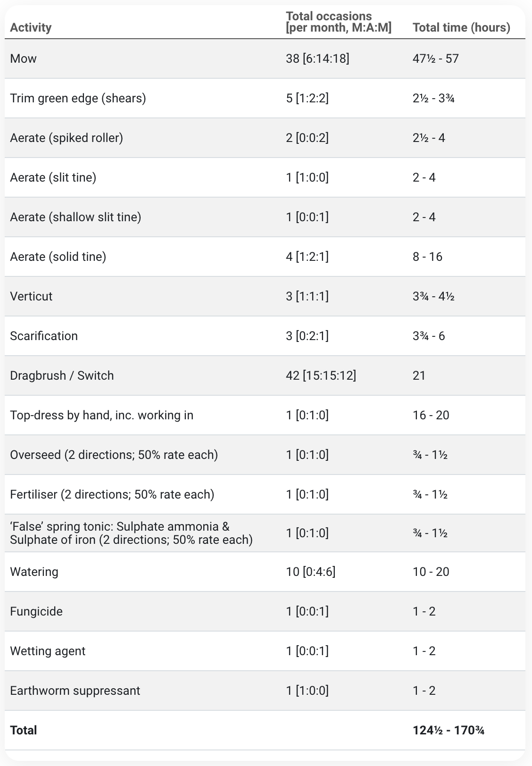Image resolution: width=532 pixels, height=766 pixels.
Task: Click the Aerate (slit tine) activity cell
Action: [x=53, y=177]
